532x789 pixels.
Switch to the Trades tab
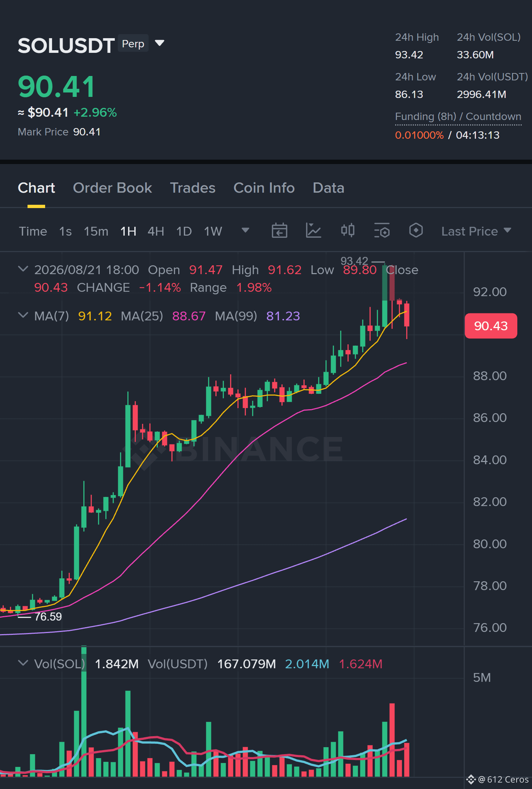(x=193, y=188)
